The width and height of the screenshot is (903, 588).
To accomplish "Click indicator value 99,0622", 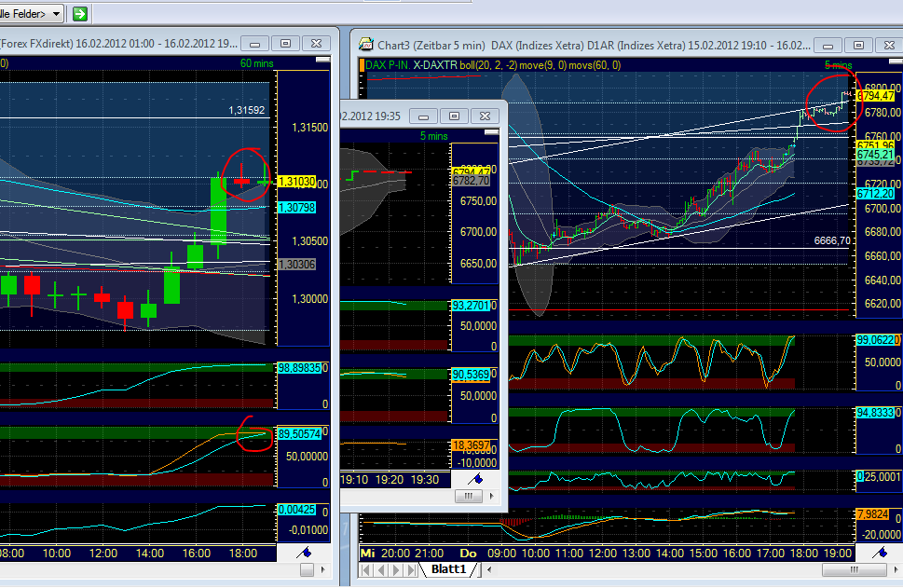I will 876,340.
